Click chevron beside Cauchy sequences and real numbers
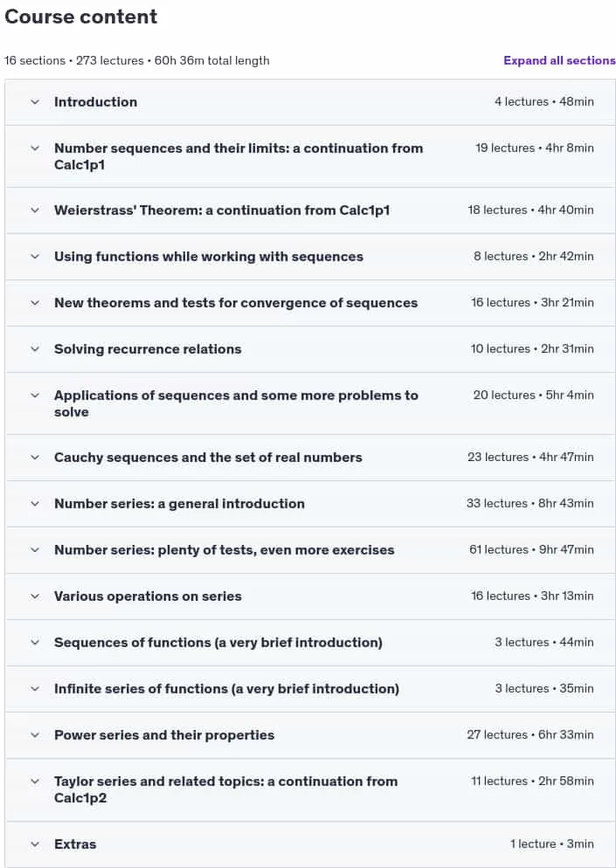This screenshot has height=868, width=616. coord(35,458)
